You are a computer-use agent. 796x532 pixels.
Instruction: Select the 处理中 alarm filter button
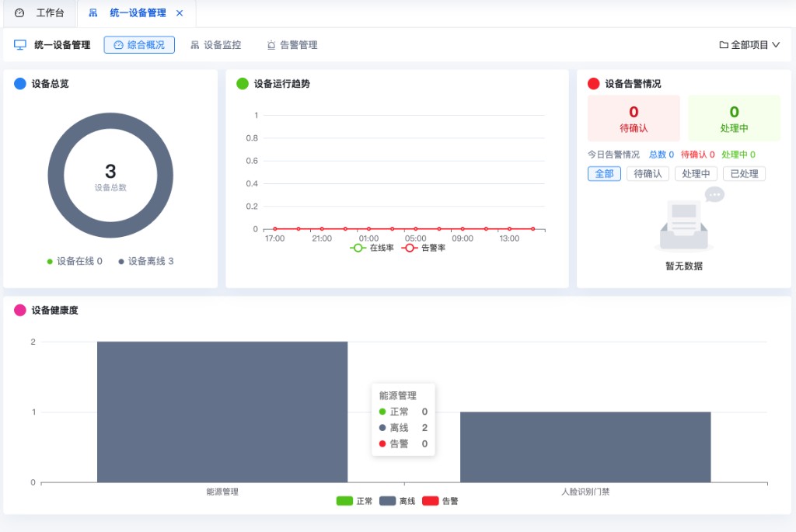[x=696, y=174]
